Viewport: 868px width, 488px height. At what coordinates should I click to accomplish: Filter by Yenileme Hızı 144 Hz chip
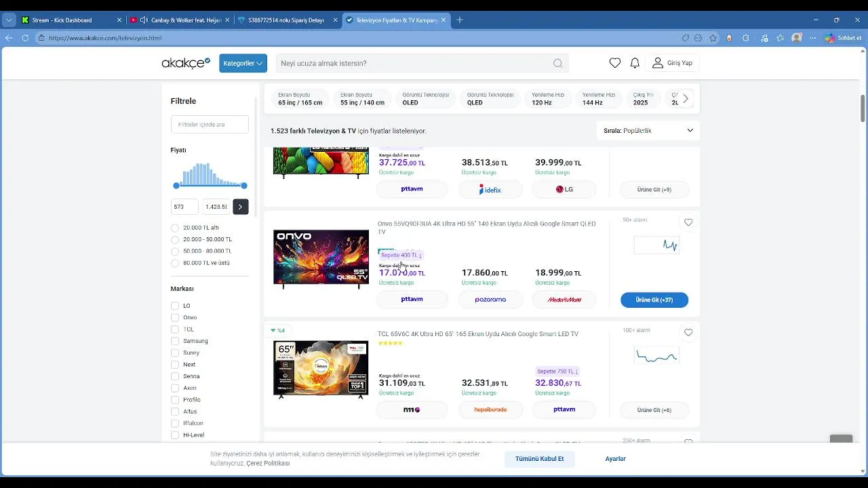(x=599, y=99)
